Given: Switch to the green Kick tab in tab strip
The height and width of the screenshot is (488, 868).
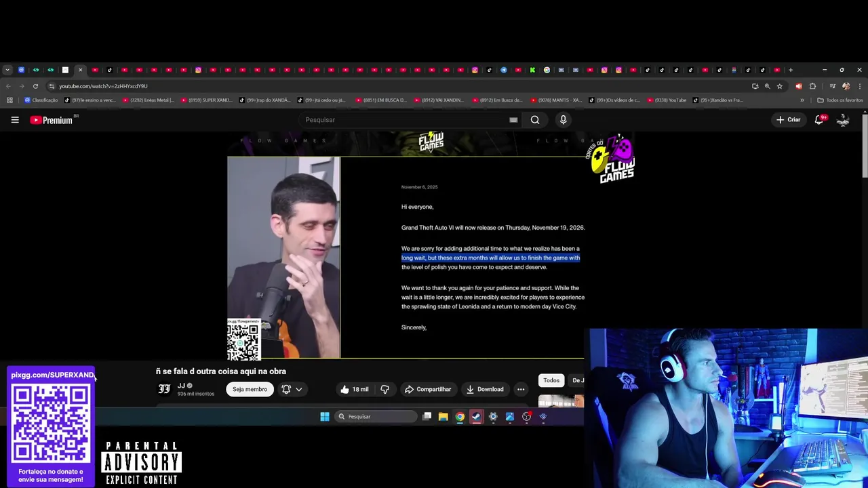Looking at the screenshot, I should coord(532,70).
